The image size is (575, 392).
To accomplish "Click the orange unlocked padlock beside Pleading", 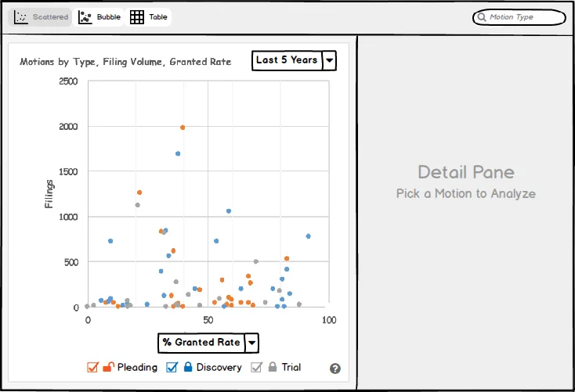I will click(x=109, y=367).
